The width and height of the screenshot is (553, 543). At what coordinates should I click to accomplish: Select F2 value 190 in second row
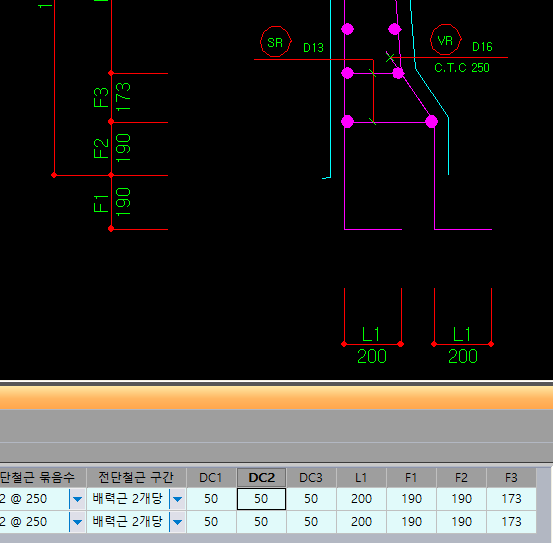pos(461,522)
